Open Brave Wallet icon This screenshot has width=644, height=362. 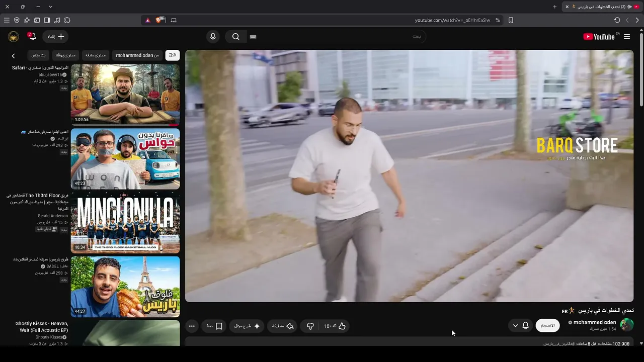click(37, 20)
